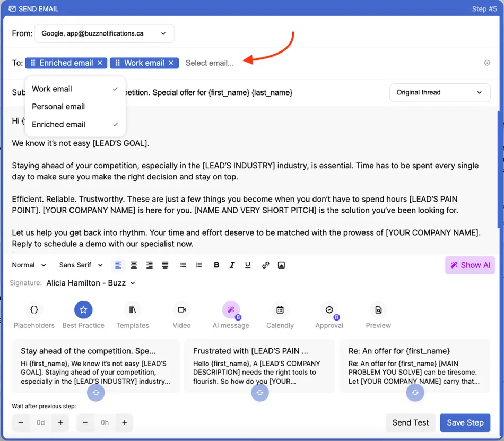The width and height of the screenshot is (504, 441).
Task: Click the Show AI button
Action: (470, 265)
